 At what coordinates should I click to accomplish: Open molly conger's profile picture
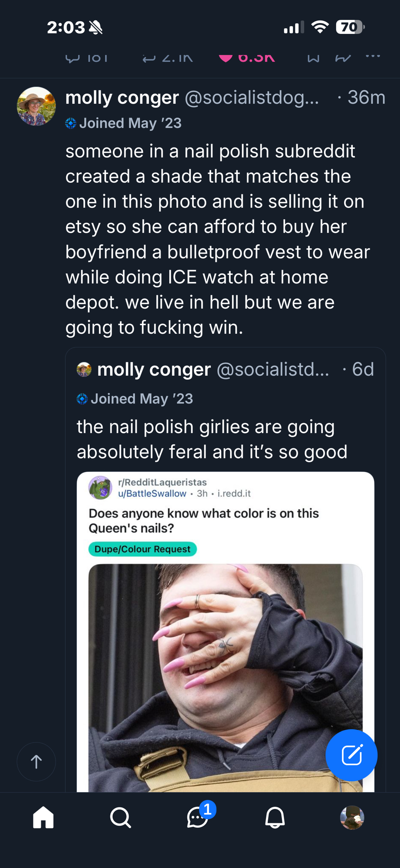point(36,106)
